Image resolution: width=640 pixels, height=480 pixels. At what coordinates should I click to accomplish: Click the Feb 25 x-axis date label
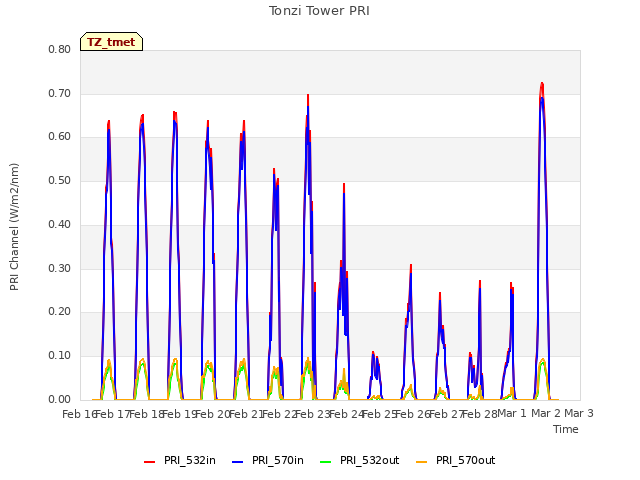tap(380, 414)
